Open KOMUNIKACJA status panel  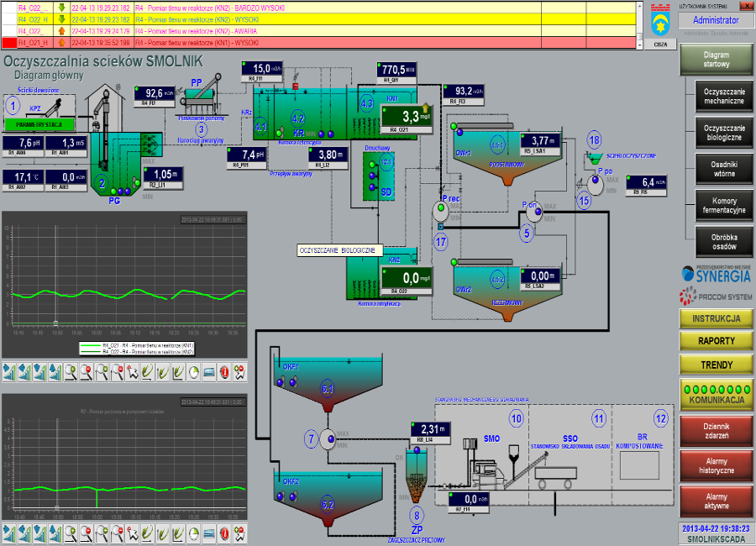coord(716,395)
